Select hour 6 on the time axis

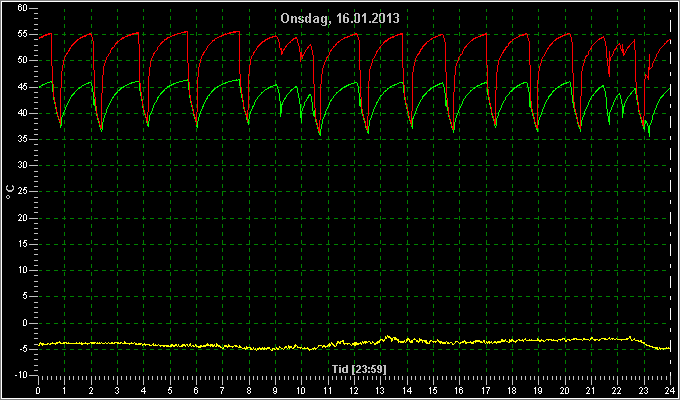tap(196, 390)
